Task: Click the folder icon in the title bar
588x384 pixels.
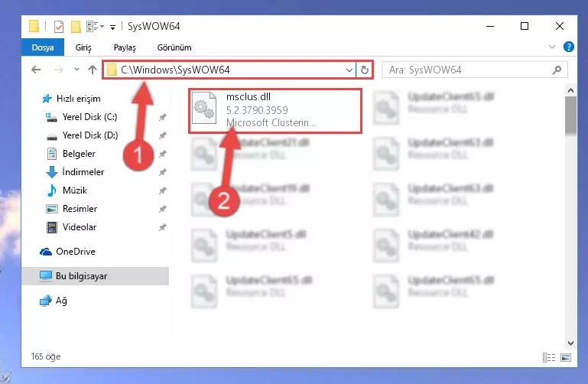Action: [34, 26]
